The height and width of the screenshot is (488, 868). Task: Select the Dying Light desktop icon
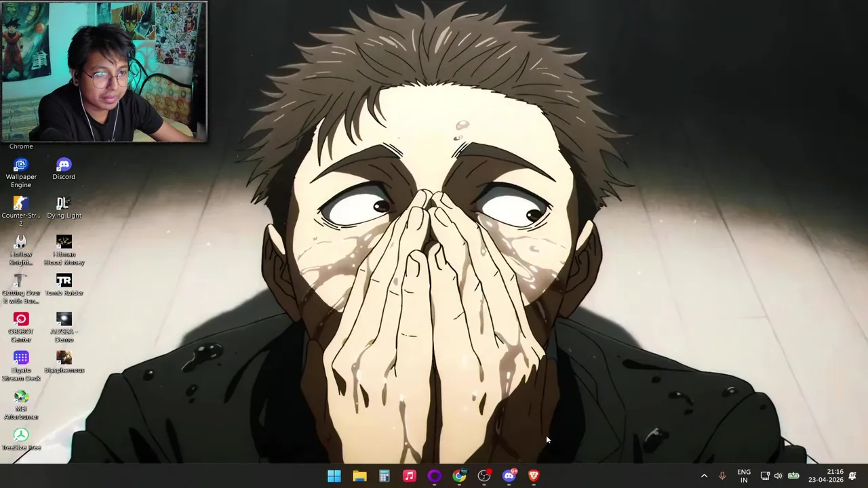point(64,208)
